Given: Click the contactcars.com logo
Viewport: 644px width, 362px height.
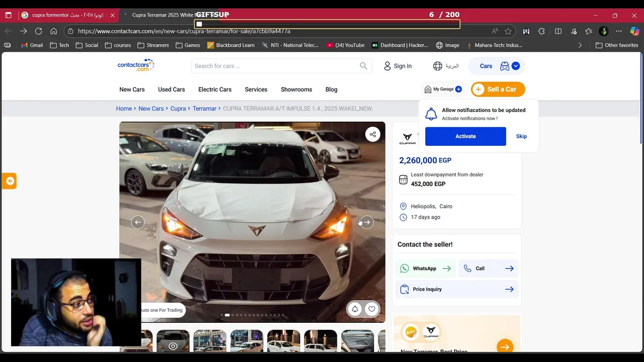Looking at the screenshot, I should point(136,65).
